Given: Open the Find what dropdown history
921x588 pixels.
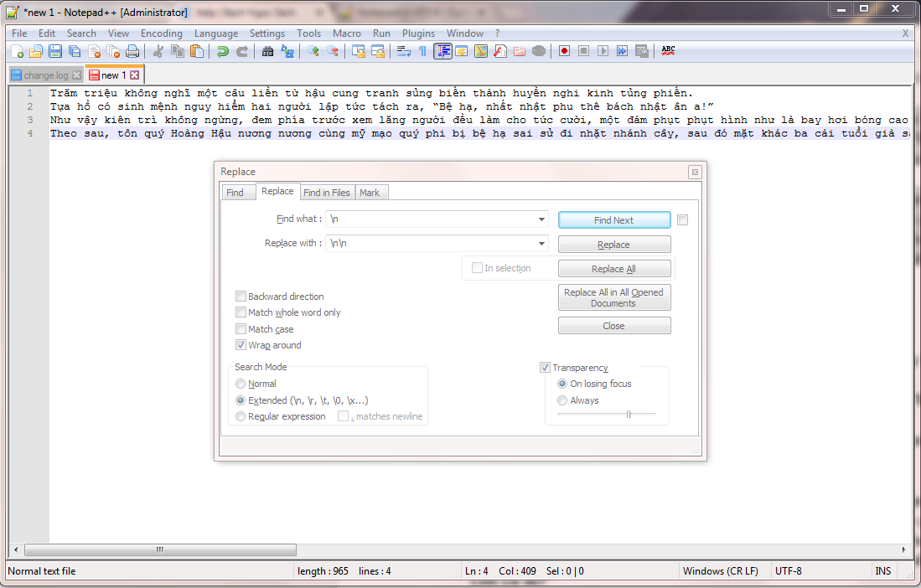Looking at the screenshot, I should tap(541, 219).
